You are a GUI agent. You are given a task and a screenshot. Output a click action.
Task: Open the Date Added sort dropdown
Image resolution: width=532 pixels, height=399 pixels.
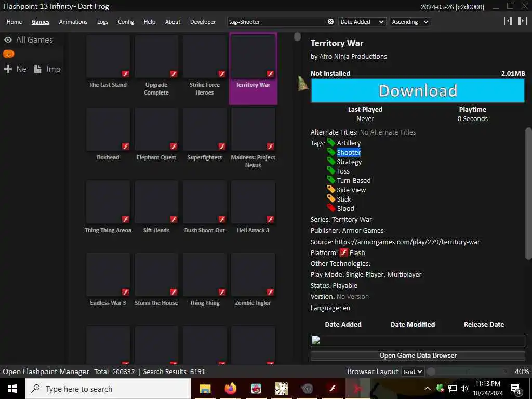362,22
